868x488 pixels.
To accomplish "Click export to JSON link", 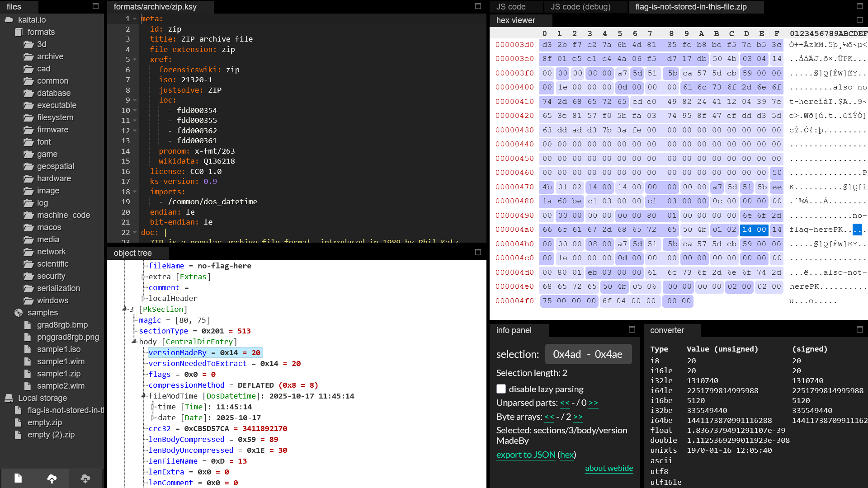I will [526, 455].
